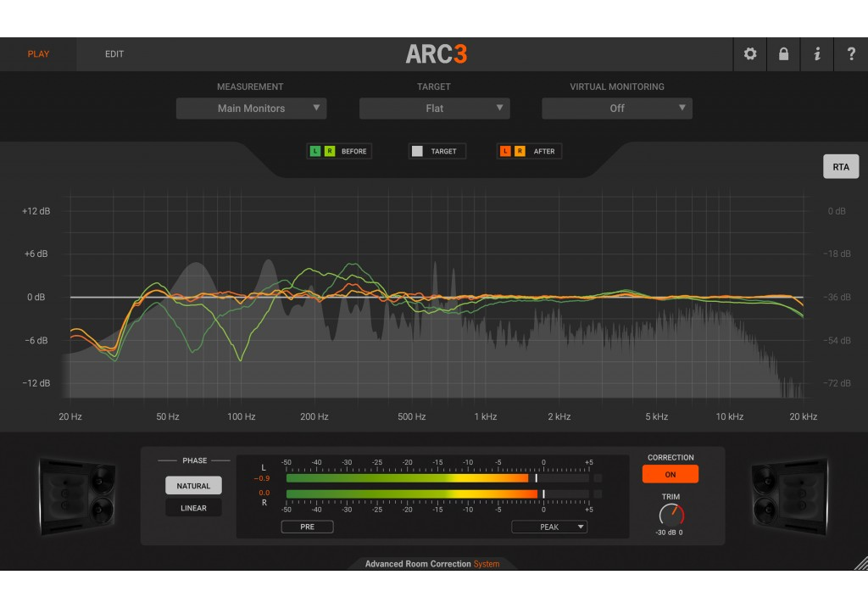Viewport: 868px width, 608px height.
Task: Switch to the PLAY tab
Action: [38, 53]
